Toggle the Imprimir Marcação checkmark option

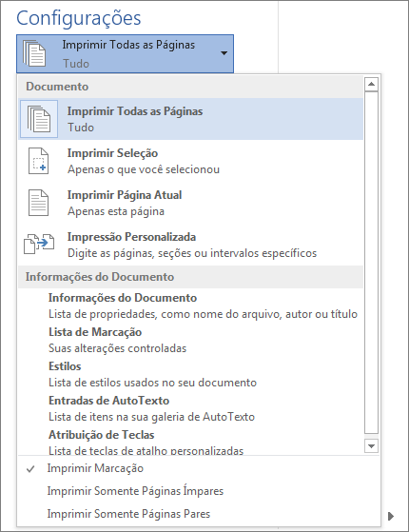tap(199, 468)
